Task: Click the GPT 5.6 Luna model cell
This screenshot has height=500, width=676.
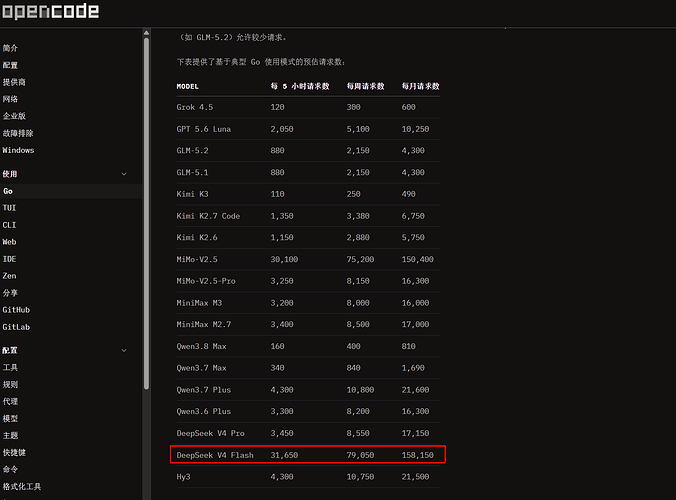Action: point(203,129)
